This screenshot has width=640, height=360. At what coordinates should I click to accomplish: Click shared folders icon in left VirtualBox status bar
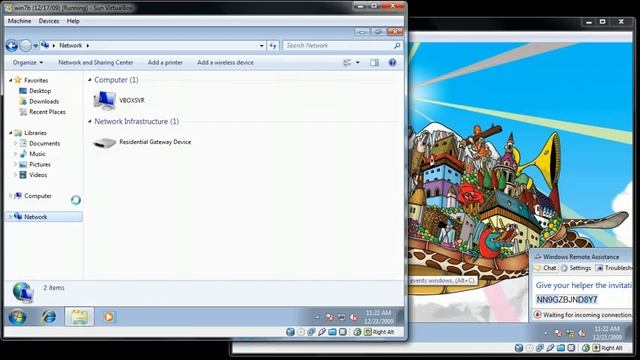coord(332,332)
